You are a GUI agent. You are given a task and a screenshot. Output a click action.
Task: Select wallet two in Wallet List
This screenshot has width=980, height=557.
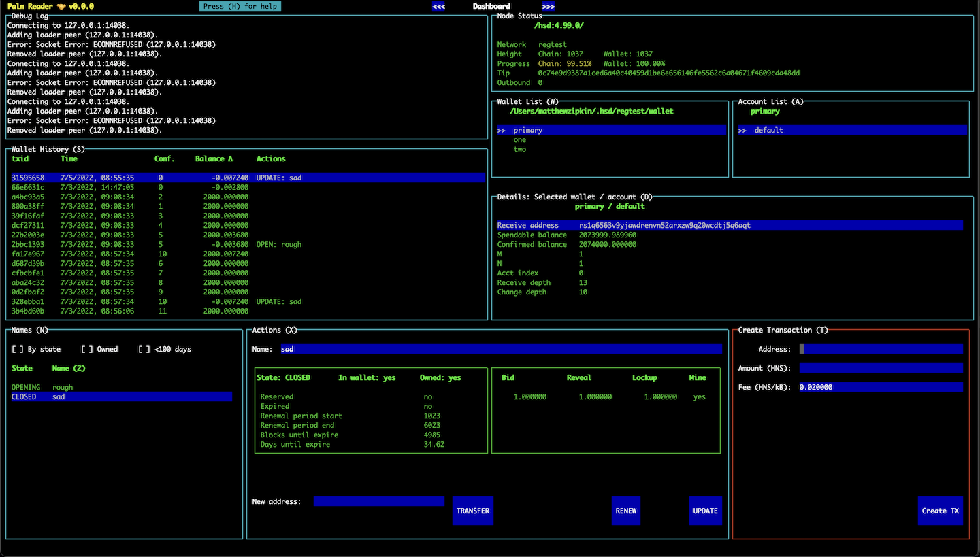click(612, 149)
